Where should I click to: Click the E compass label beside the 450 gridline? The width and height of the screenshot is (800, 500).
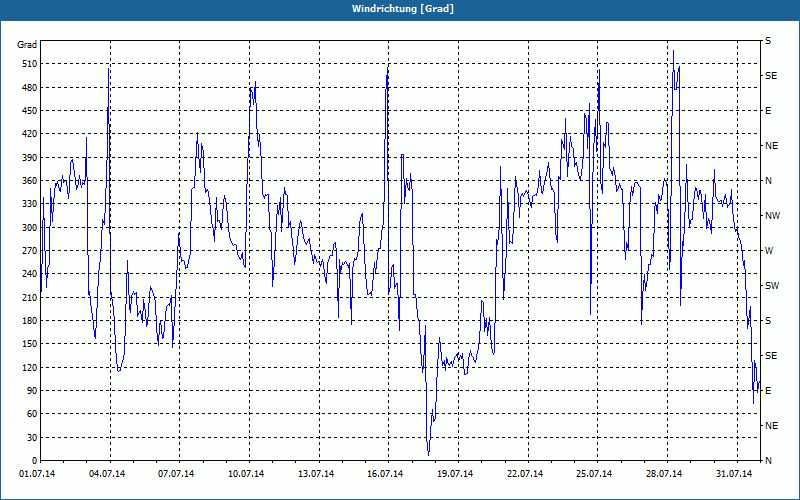tap(768, 111)
